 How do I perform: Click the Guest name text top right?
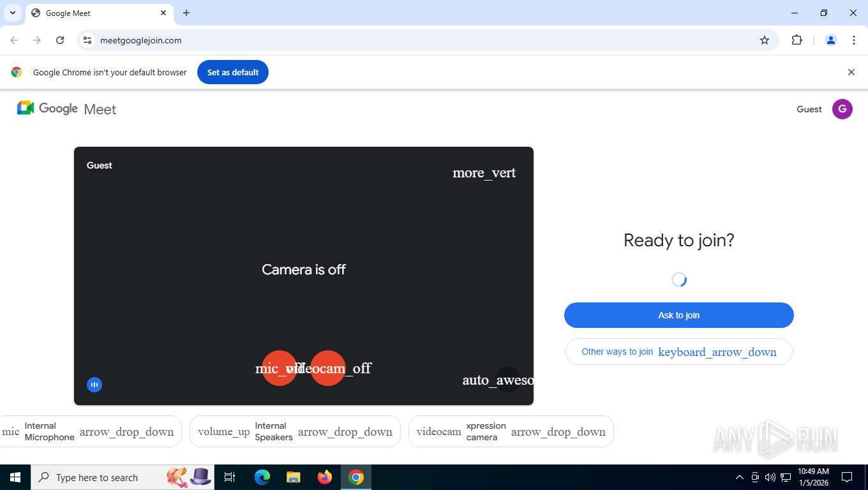[x=809, y=109]
